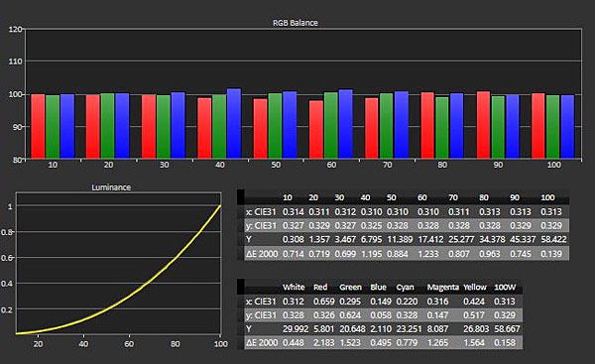This screenshot has width=595, height=364.
Task: Select the blue bar at 100 in RGB Balance
Action: coord(567,127)
